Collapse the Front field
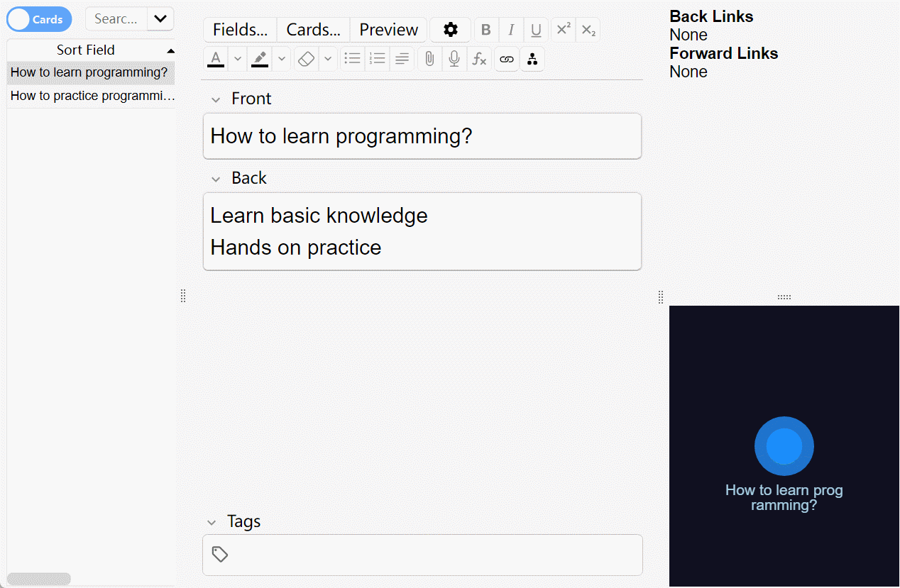This screenshot has height=588, width=900. pos(216,99)
